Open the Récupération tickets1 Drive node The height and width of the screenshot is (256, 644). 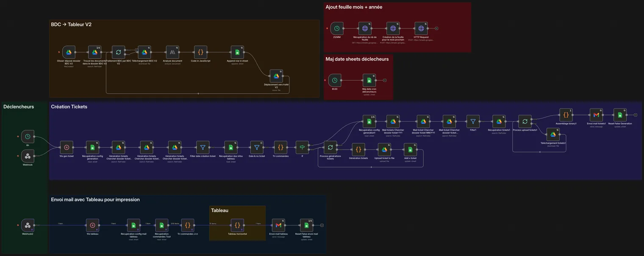click(499, 122)
